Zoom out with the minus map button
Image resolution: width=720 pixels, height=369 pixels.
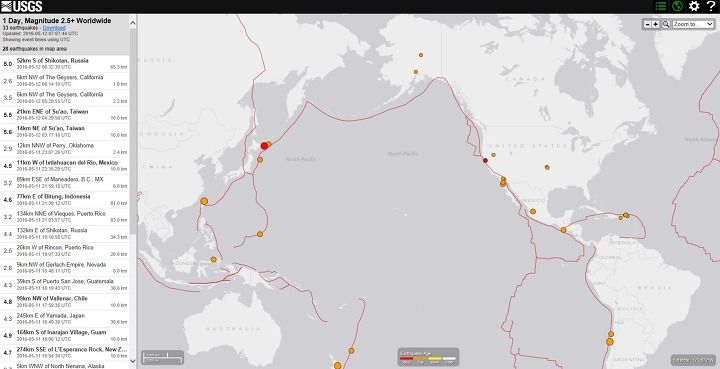tap(647, 24)
